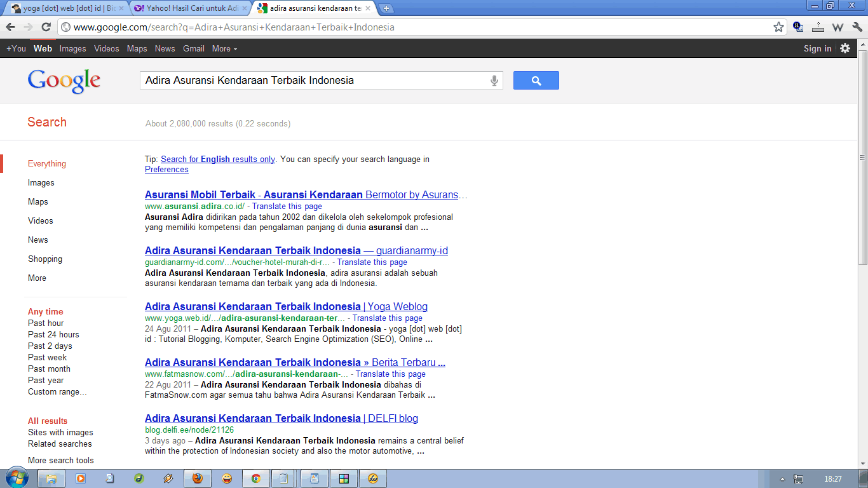Close the yoga [dot] web tab
The image size is (868, 488).
coord(121,8)
